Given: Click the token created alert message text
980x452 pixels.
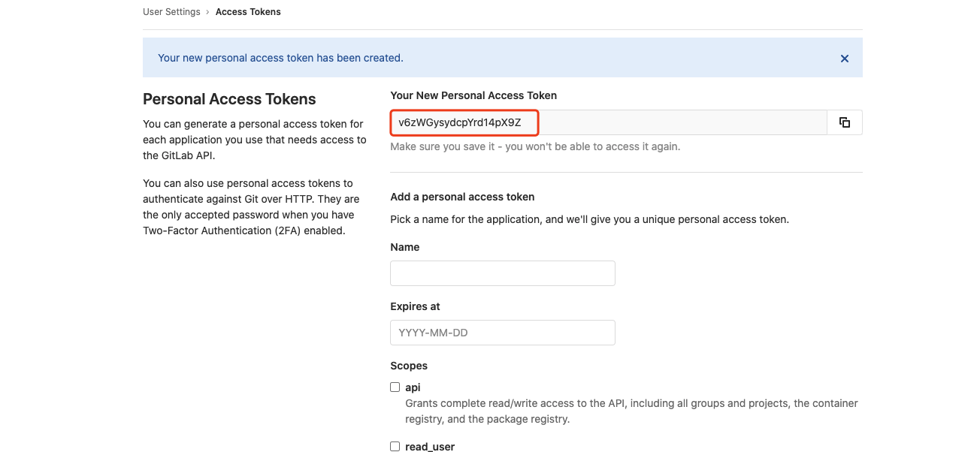Looking at the screenshot, I should click(280, 58).
